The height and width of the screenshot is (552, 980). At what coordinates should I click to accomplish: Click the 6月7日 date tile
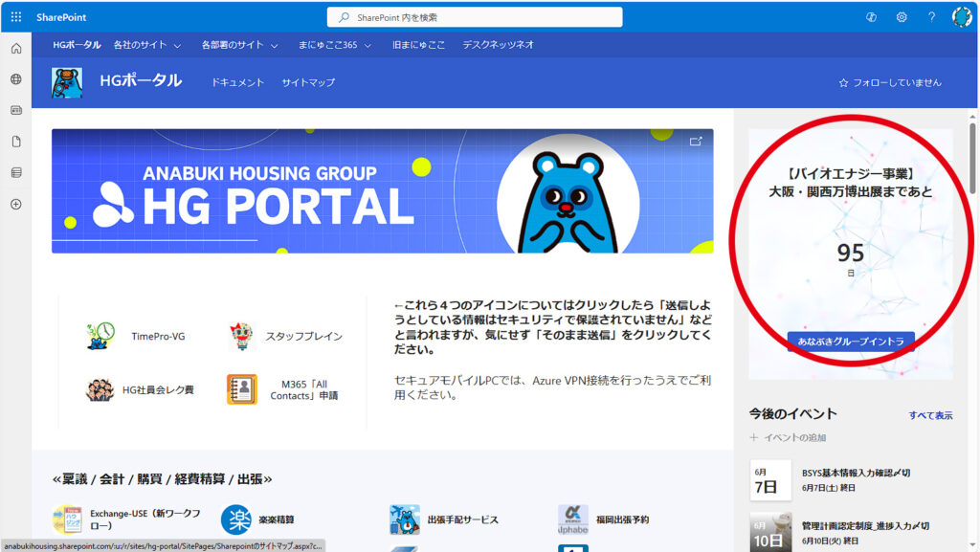[770, 481]
